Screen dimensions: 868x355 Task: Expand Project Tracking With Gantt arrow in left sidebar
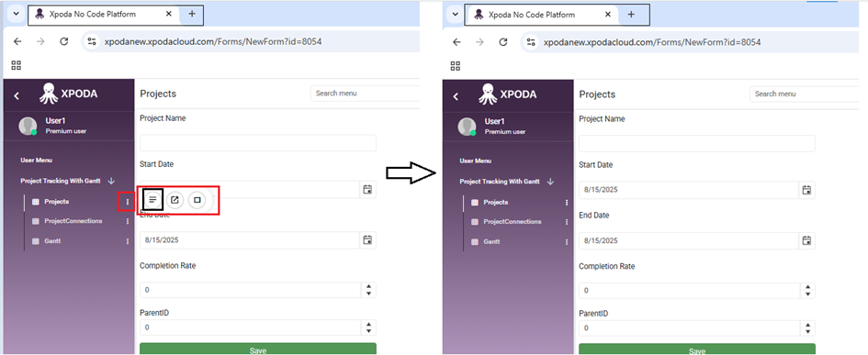coord(111,181)
